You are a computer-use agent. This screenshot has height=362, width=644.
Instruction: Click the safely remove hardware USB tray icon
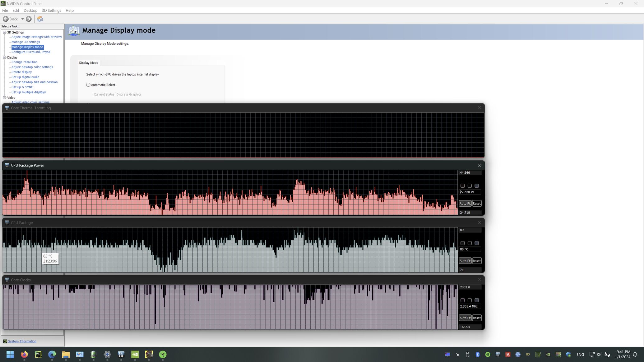click(467, 354)
